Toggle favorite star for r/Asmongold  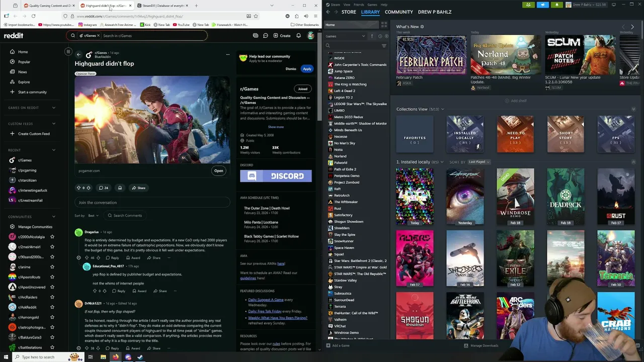click(52, 317)
